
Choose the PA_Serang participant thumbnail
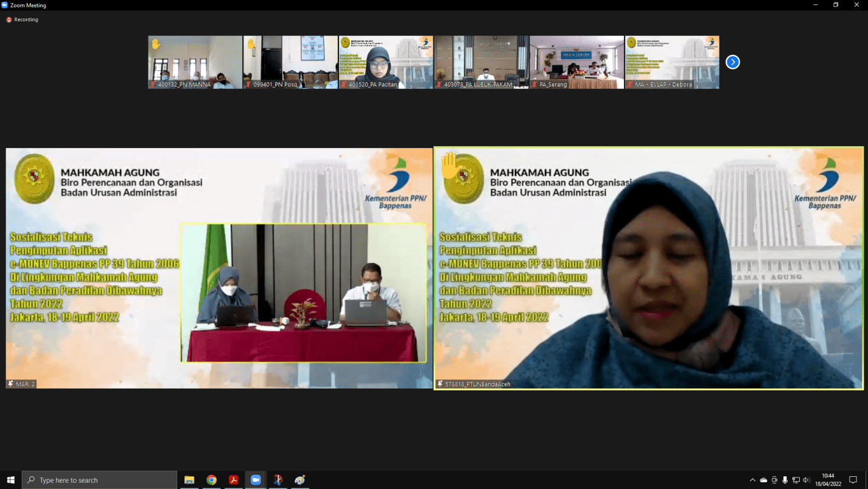pos(576,62)
